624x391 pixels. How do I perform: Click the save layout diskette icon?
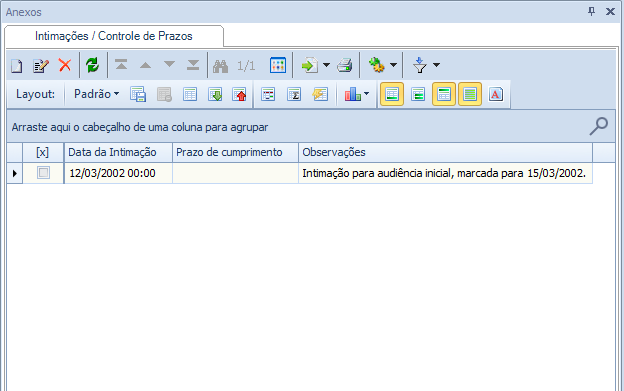(138, 94)
